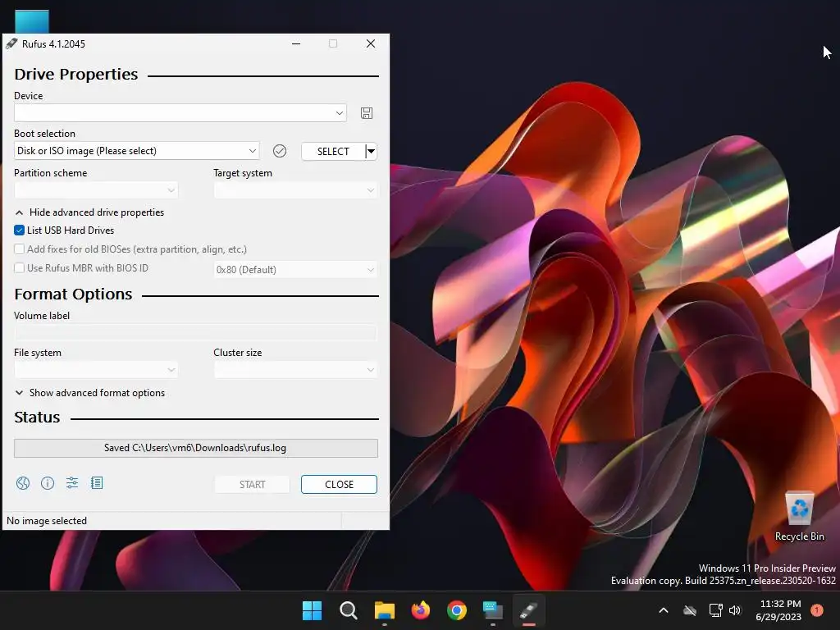Click the cloud sync tray icon
This screenshot has width=840, height=630.
pos(690,610)
